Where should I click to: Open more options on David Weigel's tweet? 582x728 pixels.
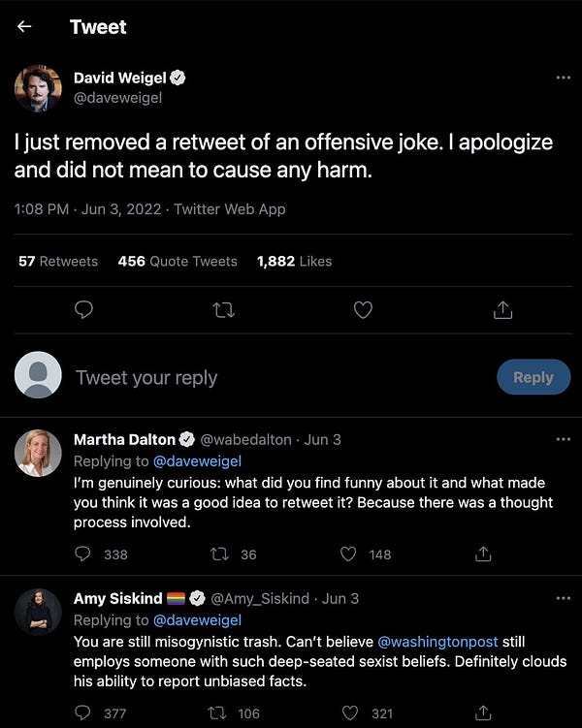pos(563,78)
